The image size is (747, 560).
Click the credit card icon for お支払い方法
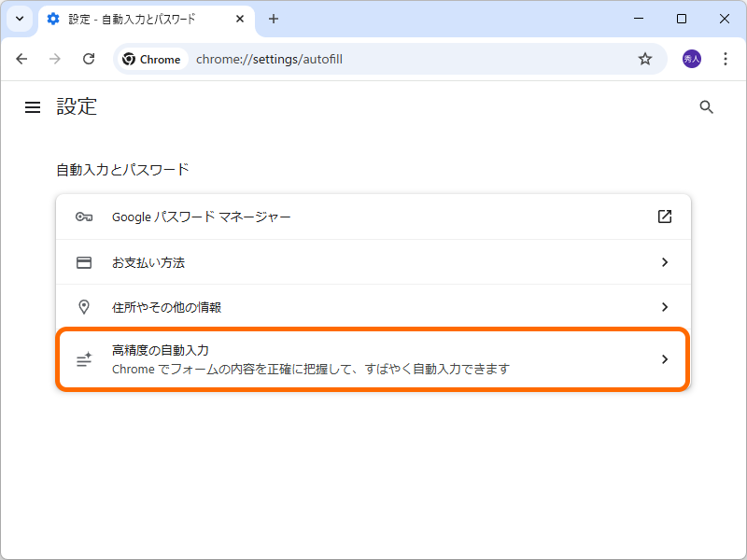(84, 262)
